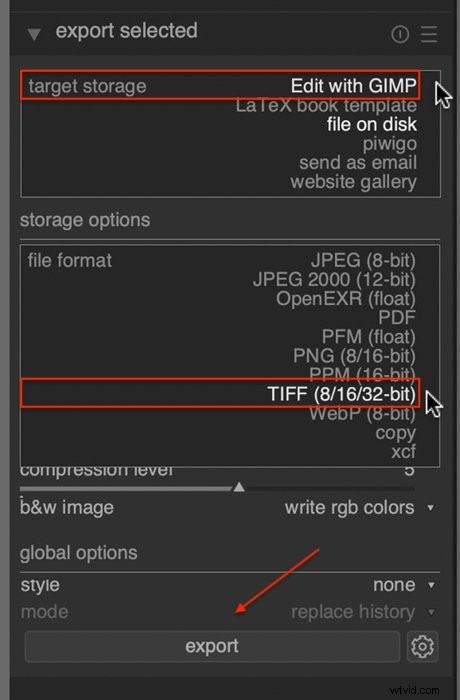Choose JPEG 2000 (12-bit) format

click(x=334, y=279)
